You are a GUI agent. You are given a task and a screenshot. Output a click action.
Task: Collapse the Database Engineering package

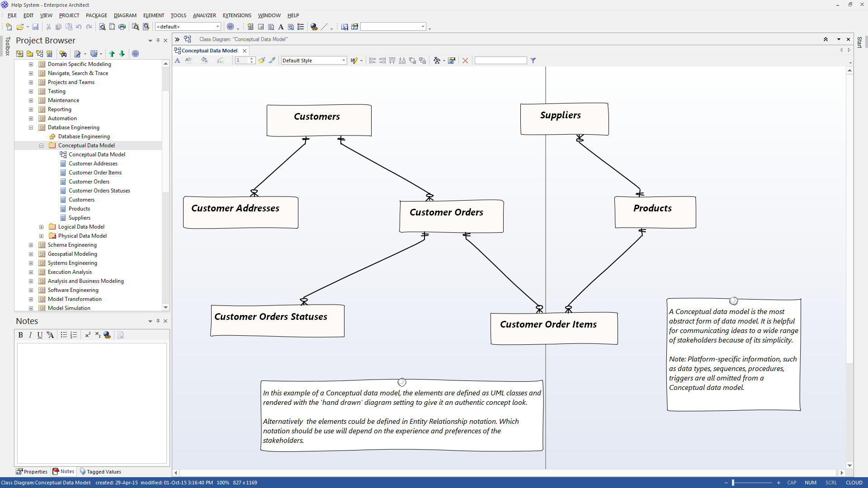(31, 127)
